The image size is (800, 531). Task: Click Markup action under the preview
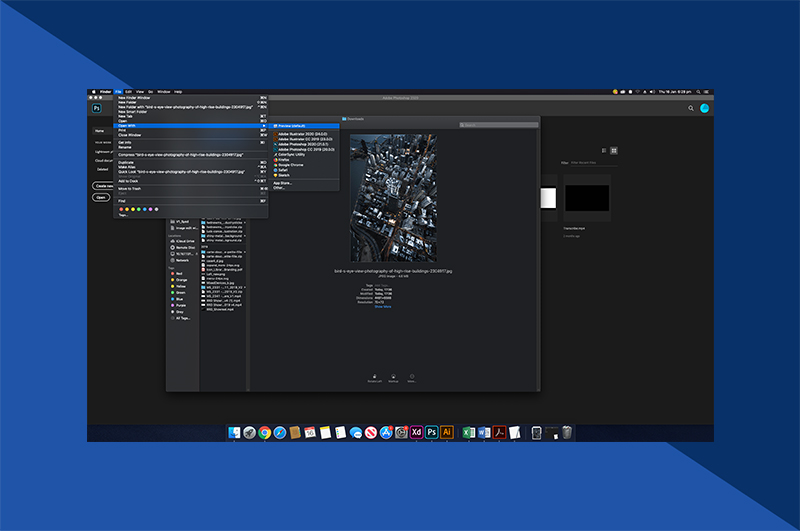point(393,378)
